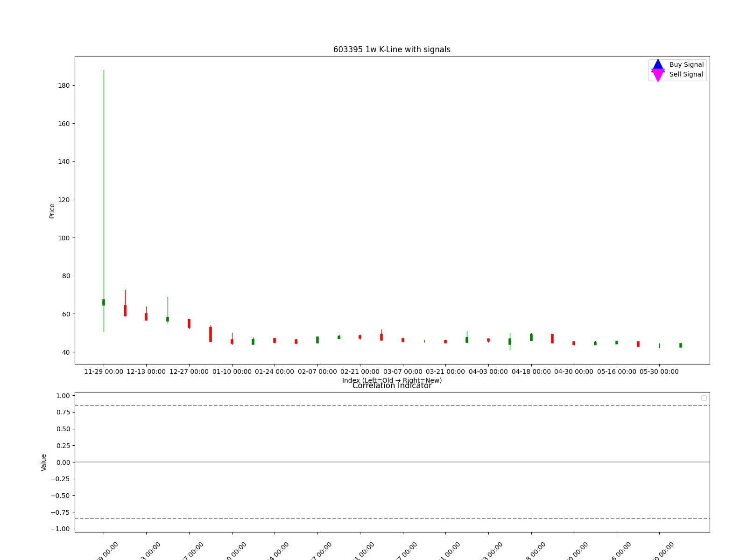
Task: Select the green candlestick at 02-07
Action: click(x=317, y=340)
